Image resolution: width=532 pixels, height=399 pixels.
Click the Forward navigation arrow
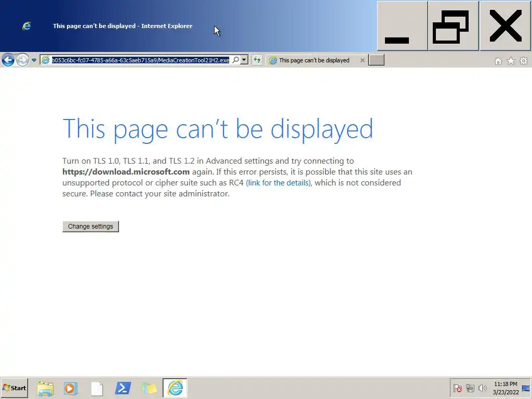tap(22, 60)
